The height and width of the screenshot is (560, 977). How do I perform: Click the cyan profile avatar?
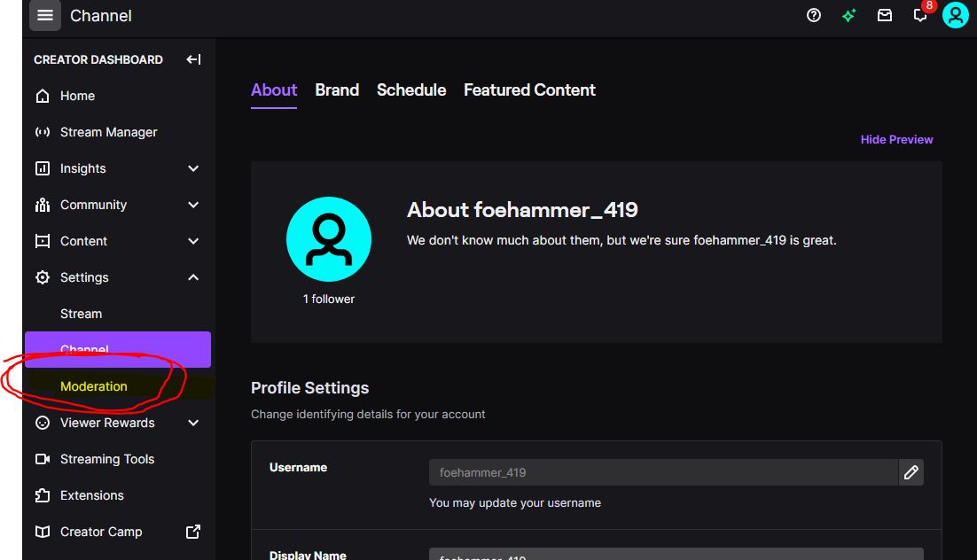pos(955,15)
